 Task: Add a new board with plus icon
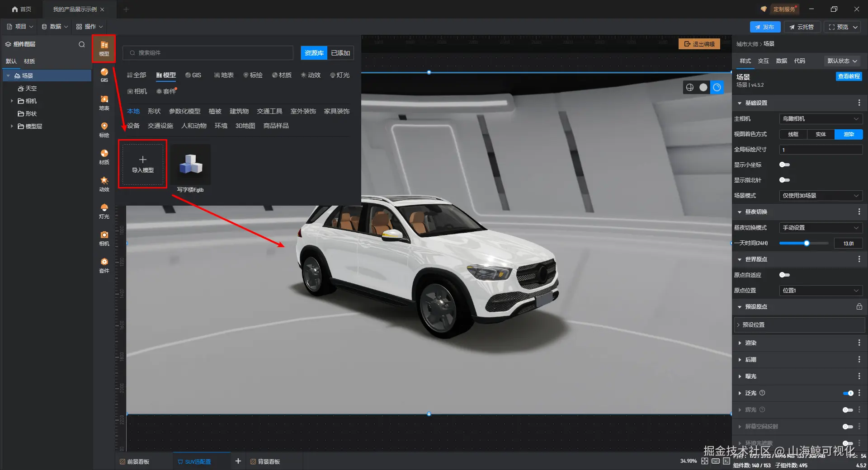pos(238,461)
